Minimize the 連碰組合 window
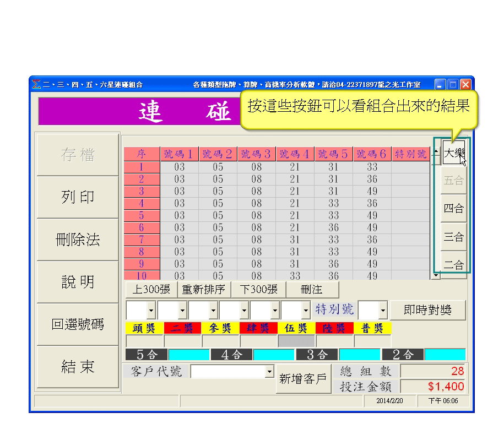 (x=440, y=84)
